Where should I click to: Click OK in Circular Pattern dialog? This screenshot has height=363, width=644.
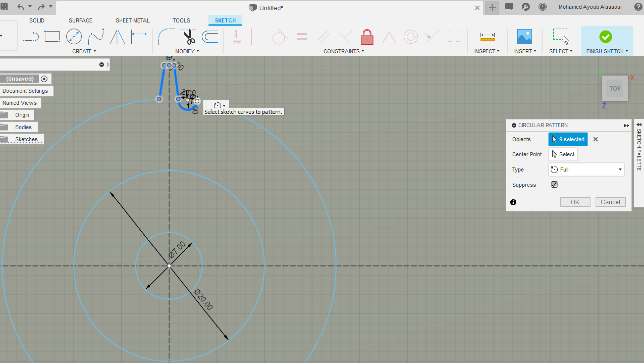(575, 202)
